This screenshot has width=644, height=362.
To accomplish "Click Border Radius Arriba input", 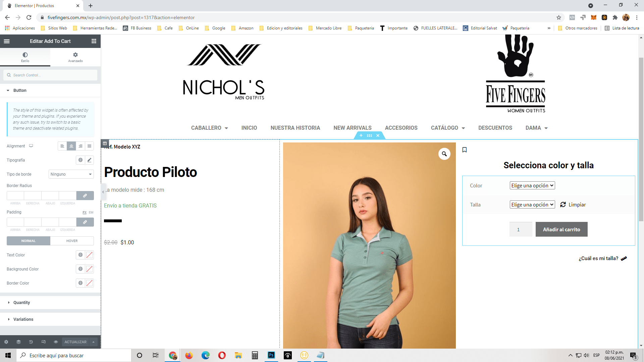I will 15,195.
